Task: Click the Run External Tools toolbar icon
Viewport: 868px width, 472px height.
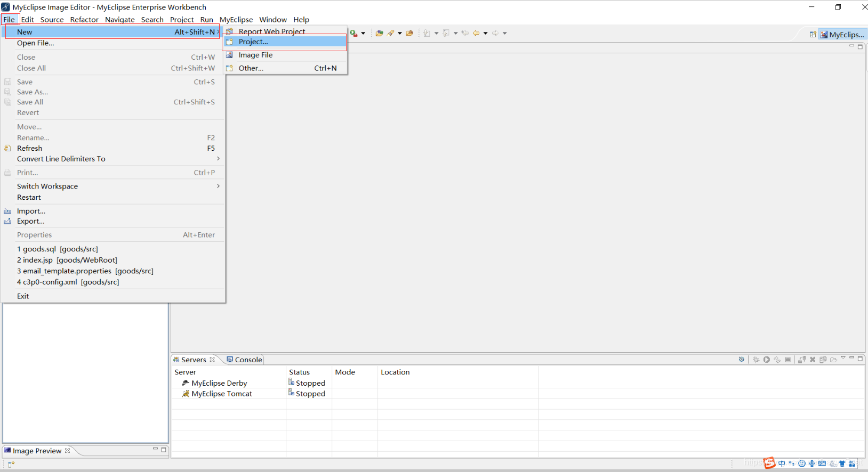Action: pyautogui.click(x=353, y=33)
